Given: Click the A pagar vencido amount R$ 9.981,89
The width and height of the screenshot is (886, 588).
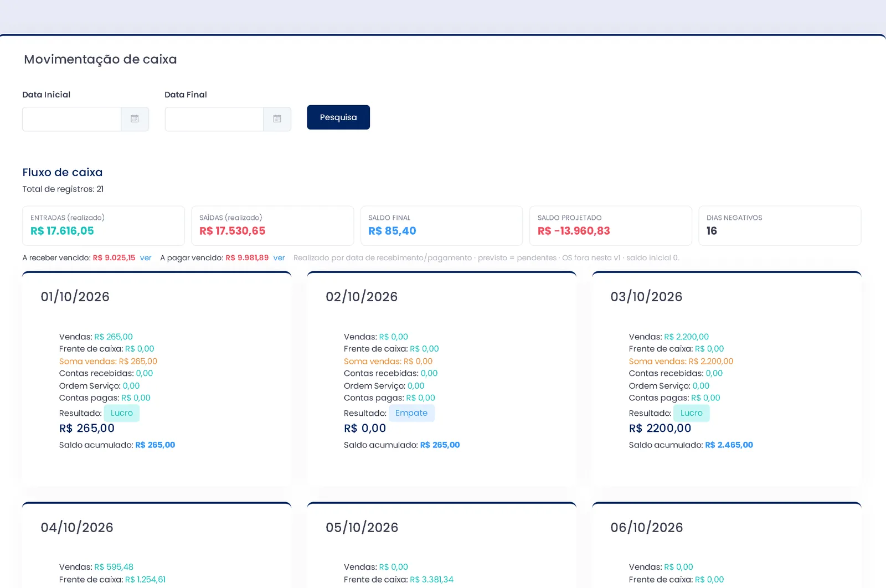Looking at the screenshot, I should click(x=247, y=258).
